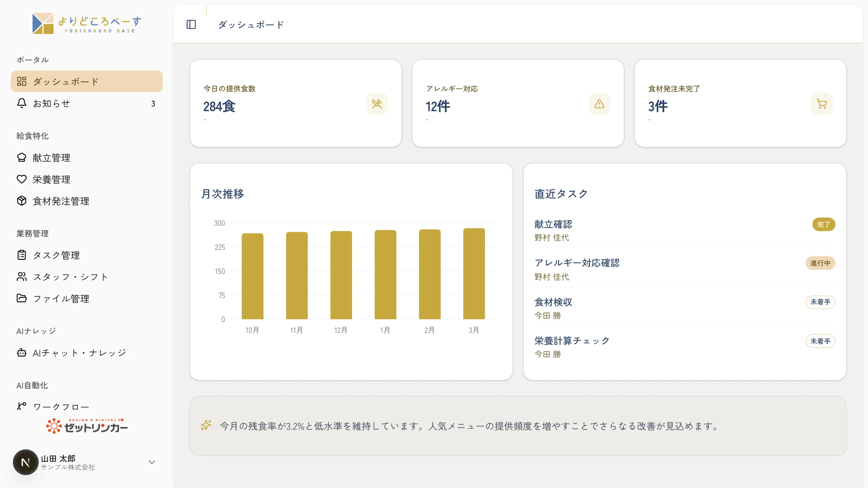Go to ファイル管理 page
This screenshot has width=868, height=488.
coord(87,298)
